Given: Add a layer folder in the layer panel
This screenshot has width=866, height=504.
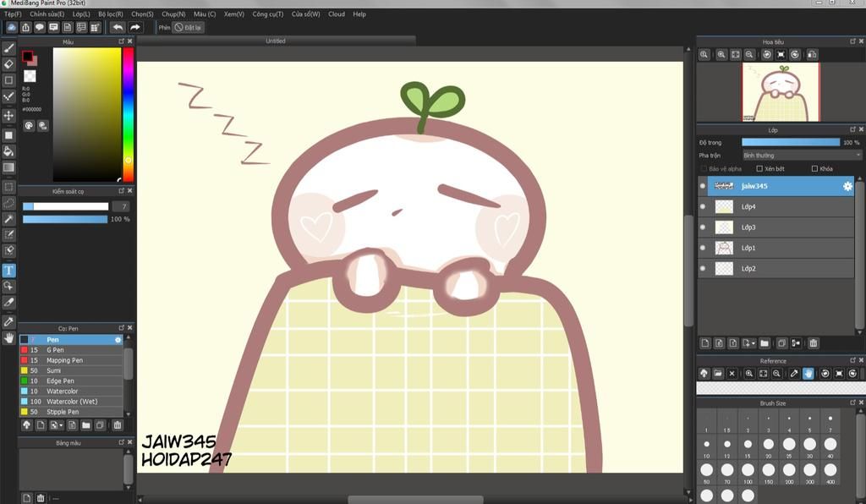Looking at the screenshot, I should tap(765, 343).
